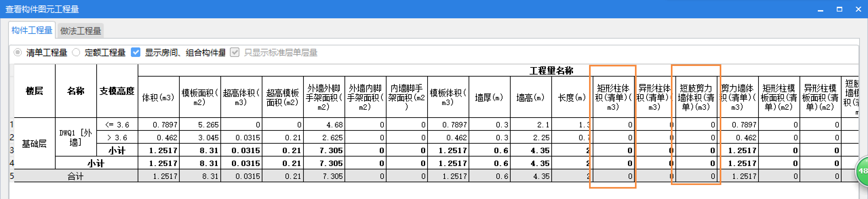Close the 查看构件图元工程量 window
Image resolution: width=868 pixels, height=199 pixels.
(858, 9)
